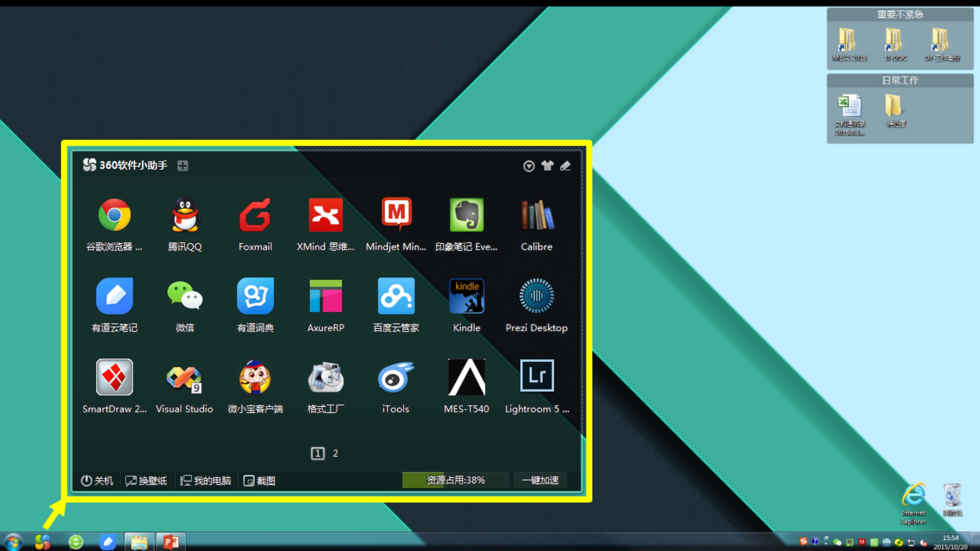The image size is (980, 551).
Task: Click the Show desktop strip at taskbar end
Action: [x=976, y=542]
